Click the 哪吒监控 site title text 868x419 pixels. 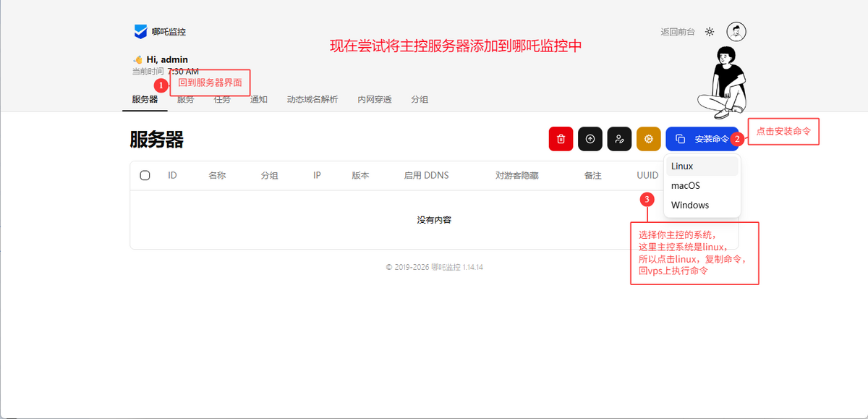[x=169, y=32]
